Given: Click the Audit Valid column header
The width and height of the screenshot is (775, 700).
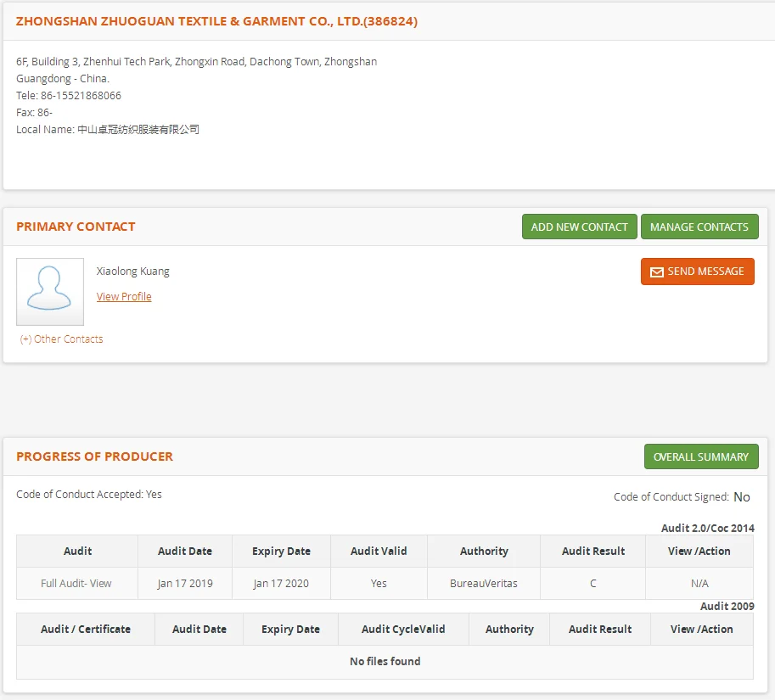Looking at the screenshot, I should (x=379, y=551).
